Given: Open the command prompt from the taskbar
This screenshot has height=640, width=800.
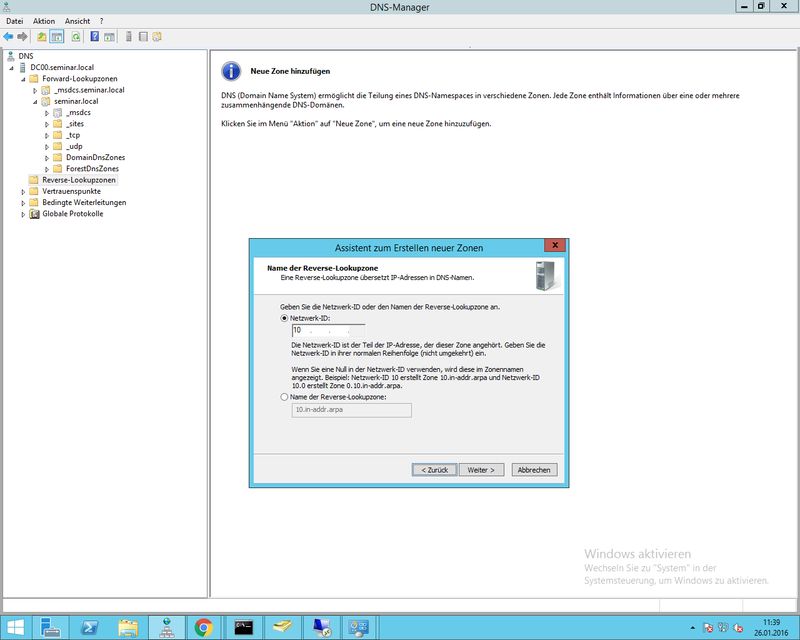Looking at the screenshot, I should pos(241,627).
